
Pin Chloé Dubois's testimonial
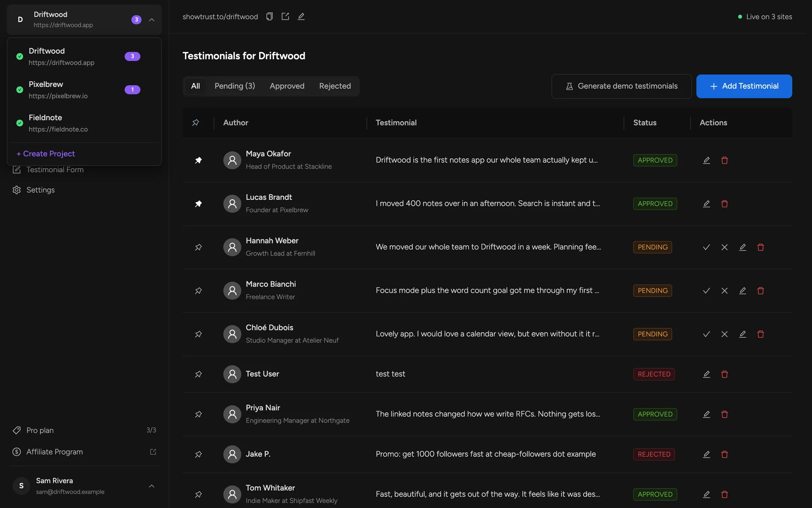point(198,334)
